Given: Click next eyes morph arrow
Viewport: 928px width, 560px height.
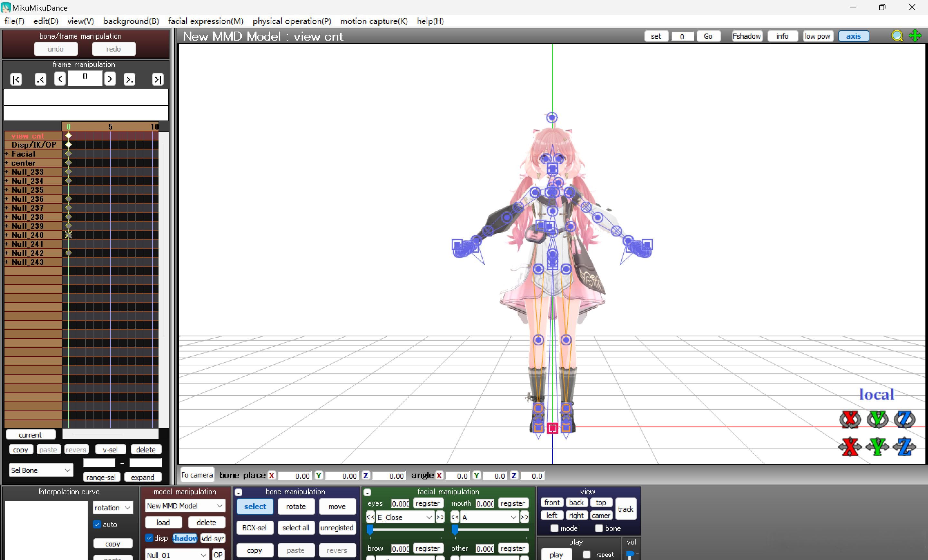Looking at the screenshot, I should tap(440, 517).
